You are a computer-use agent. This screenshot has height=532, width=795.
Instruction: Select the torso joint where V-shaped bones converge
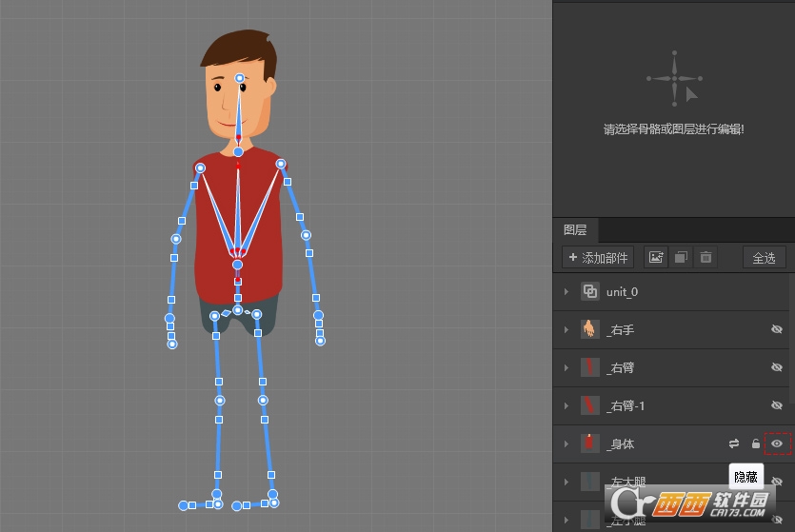click(237, 265)
